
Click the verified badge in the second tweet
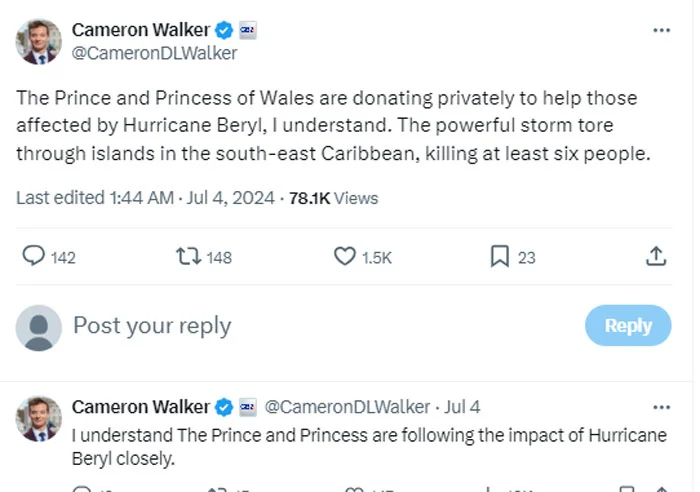click(224, 407)
